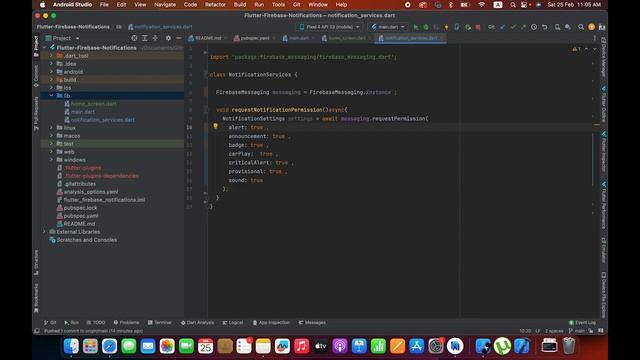Open Search Everywhere magnifier in Android Studio toolbar
This screenshot has height=360, width=640.
pyautogui.click(x=580, y=27)
